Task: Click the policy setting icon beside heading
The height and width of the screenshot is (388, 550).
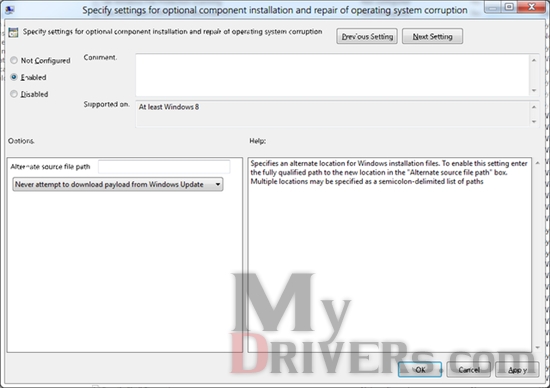Action: 13,33
